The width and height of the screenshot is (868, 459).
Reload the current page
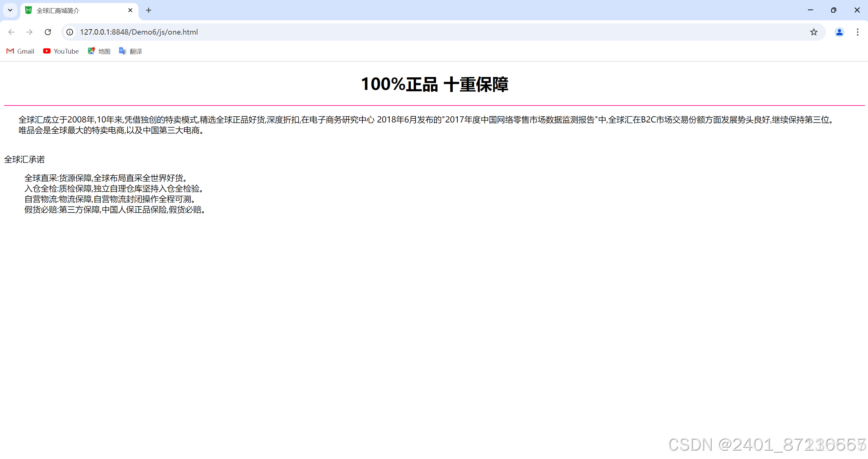(48, 32)
